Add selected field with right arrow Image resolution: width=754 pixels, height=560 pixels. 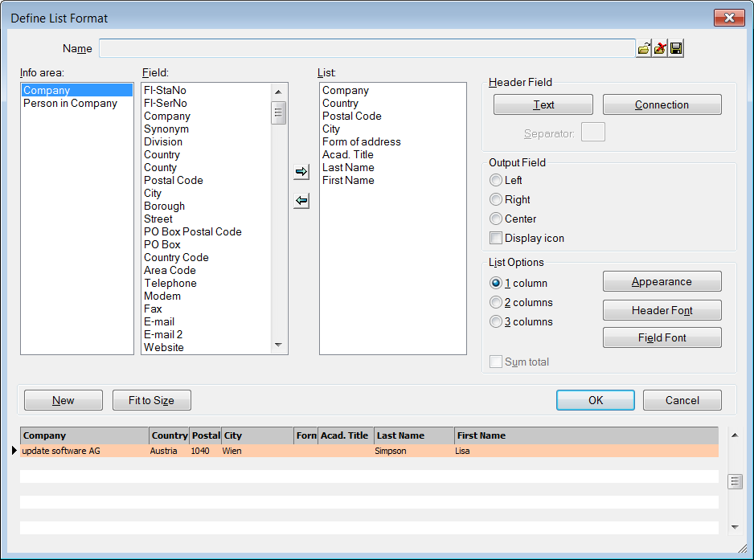(301, 172)
